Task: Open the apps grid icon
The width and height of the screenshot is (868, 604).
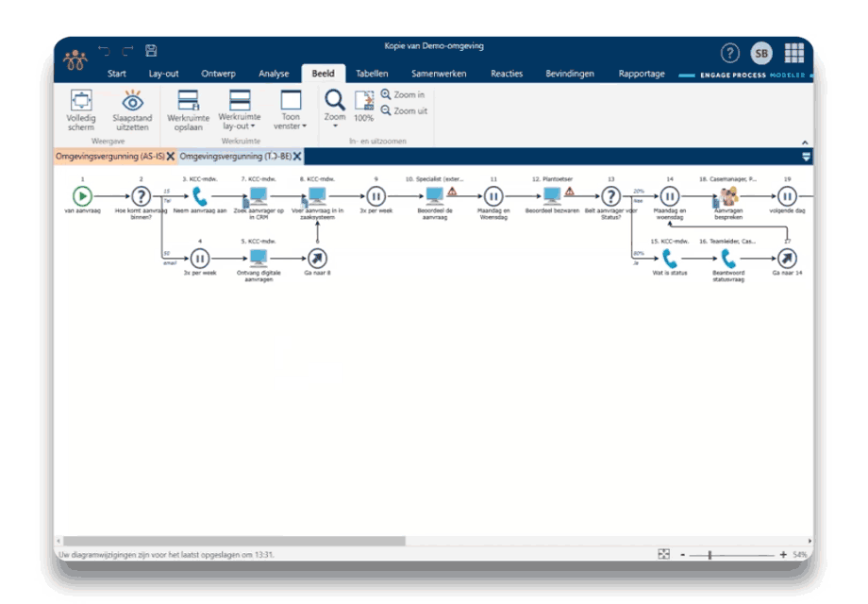Action: tap(793, 54)
